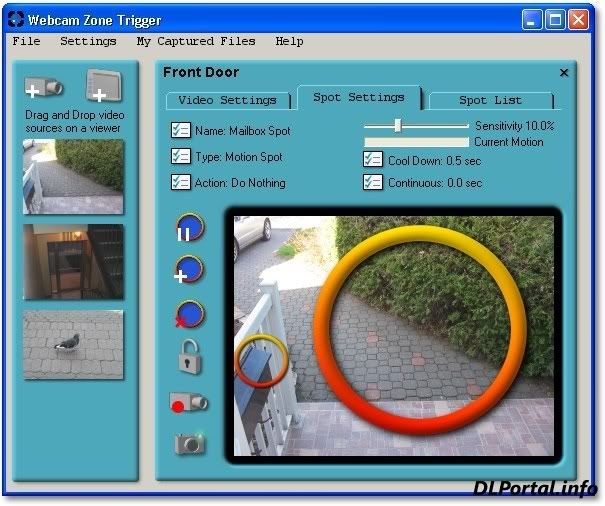Click the padlock lock icon
Viewport: 605px width, 506px height.
coord(190,356)
